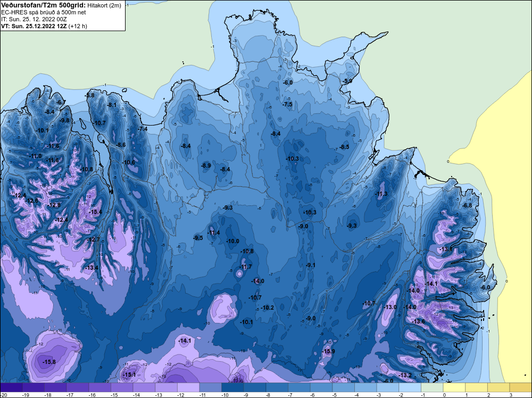
Task: Click legend swatch between -12 and -11
Action: click(x=188, y=387)
